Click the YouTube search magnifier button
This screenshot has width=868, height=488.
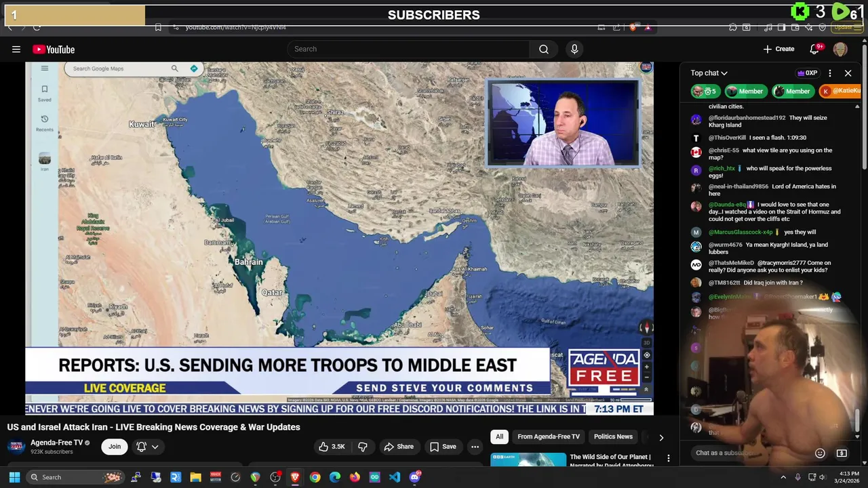coord(544,49)
